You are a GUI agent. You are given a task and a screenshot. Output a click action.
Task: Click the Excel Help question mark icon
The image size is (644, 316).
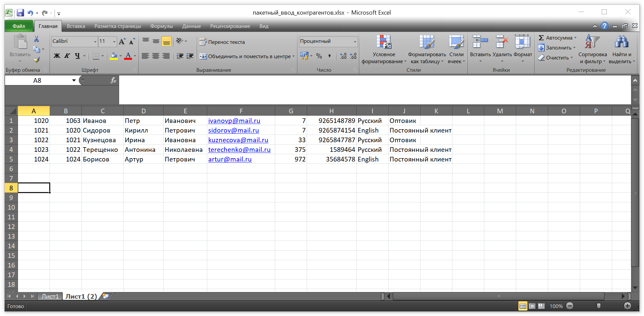click(604, 26)
